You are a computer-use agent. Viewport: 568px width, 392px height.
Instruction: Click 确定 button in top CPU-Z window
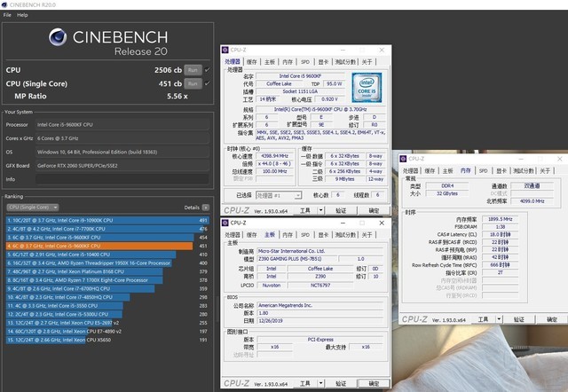tap(374, 211)
